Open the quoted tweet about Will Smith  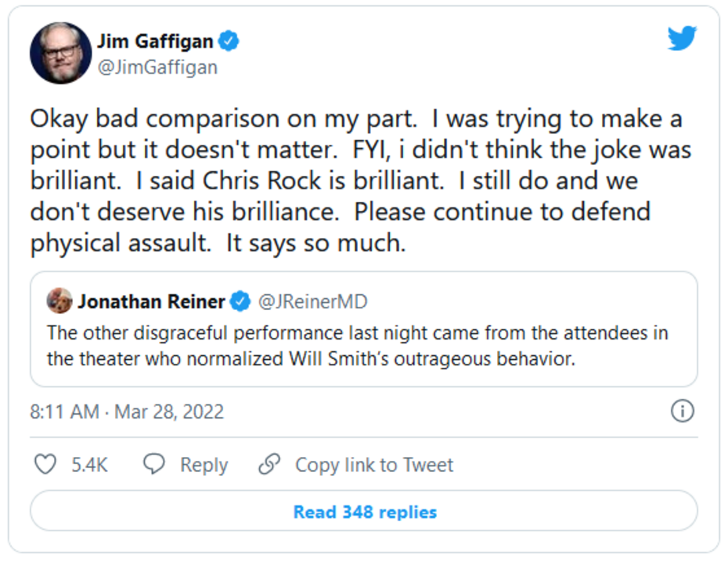point(357,346)
